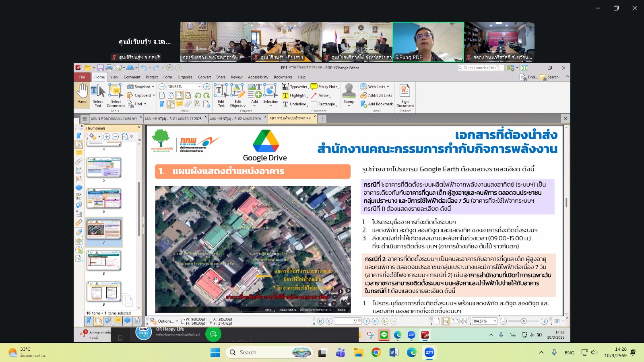Select the Hand tool

tap(82, 96)
